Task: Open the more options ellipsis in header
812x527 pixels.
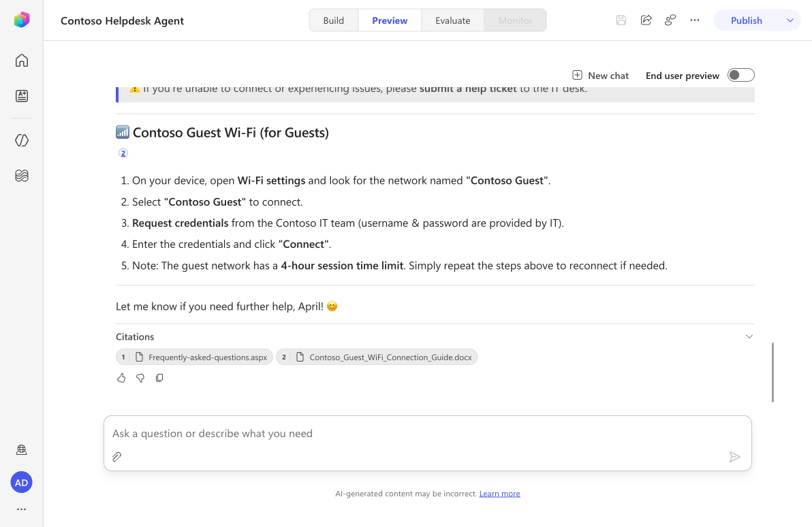Action: coord(694,20)
